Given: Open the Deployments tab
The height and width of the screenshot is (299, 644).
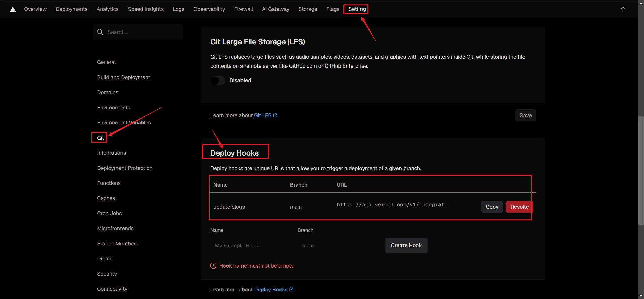Looking at the screenshot, I should pos(71,9).
